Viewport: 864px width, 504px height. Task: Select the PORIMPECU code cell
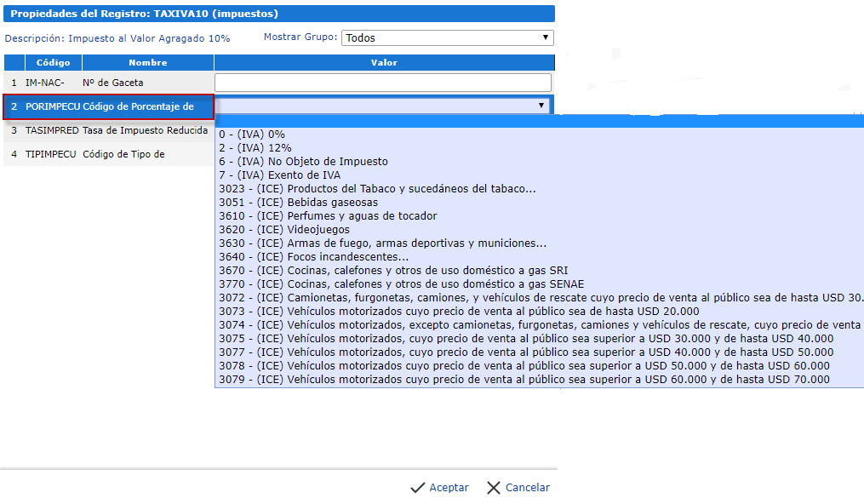click(x=53, y=106)
